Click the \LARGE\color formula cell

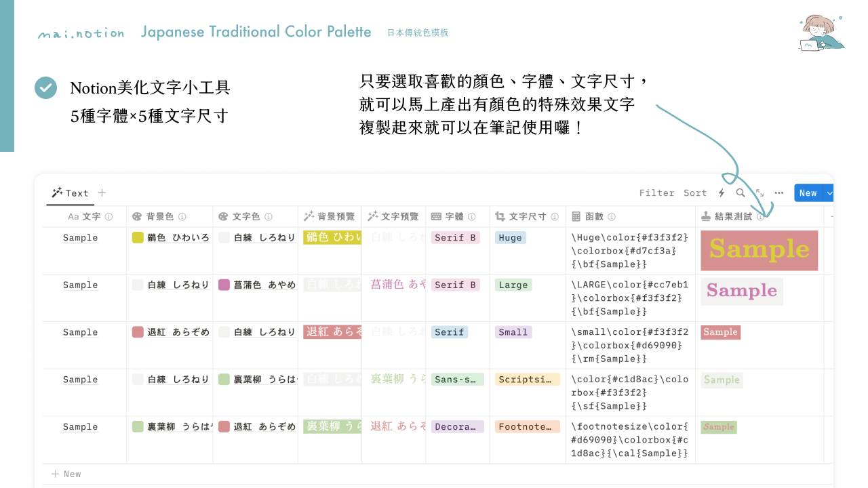click(x=631, y=298)
